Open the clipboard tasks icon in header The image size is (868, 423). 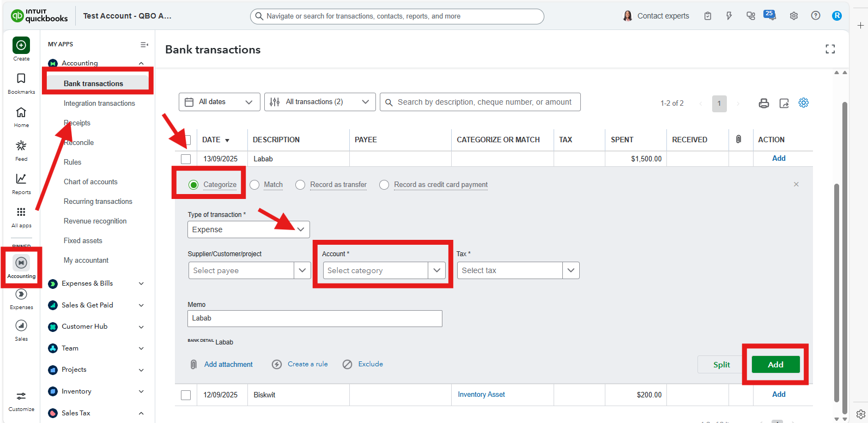[x=708, y=16]
